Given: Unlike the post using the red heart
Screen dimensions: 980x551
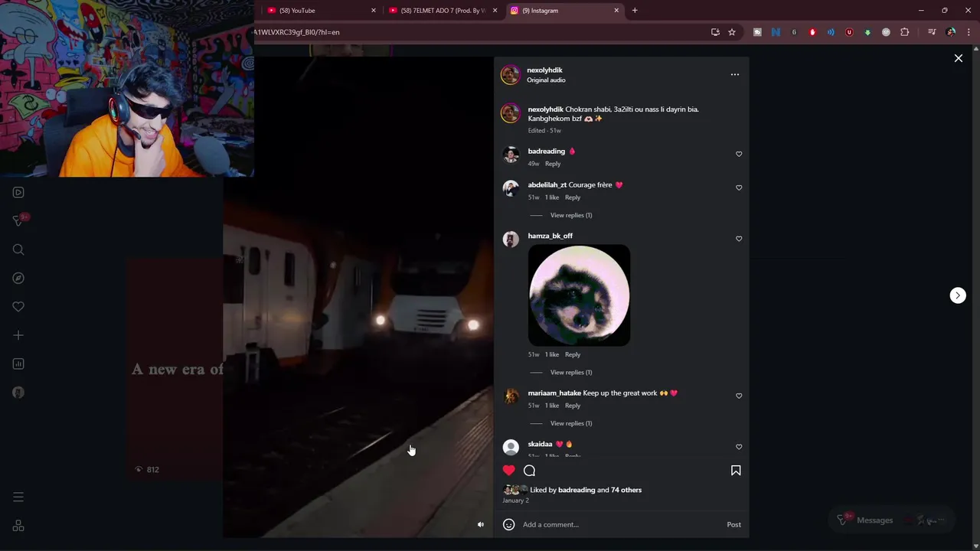Looking at the screenshot, I should [x=509, y=470].
